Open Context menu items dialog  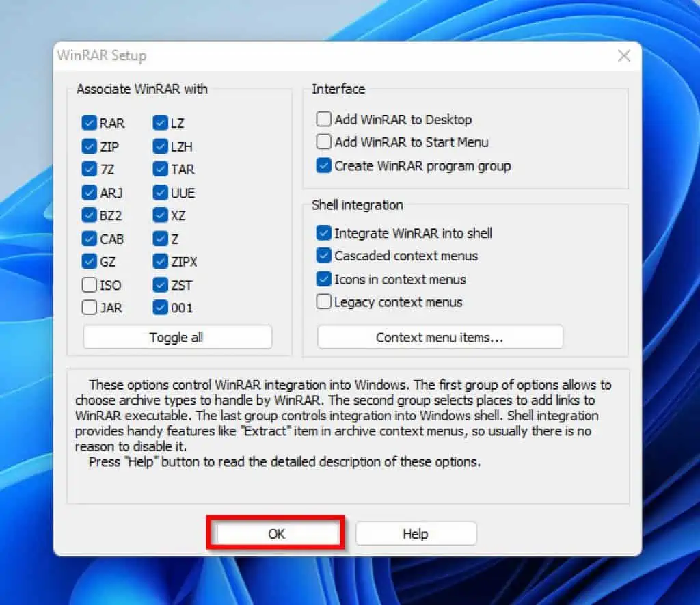coord(440,337)
